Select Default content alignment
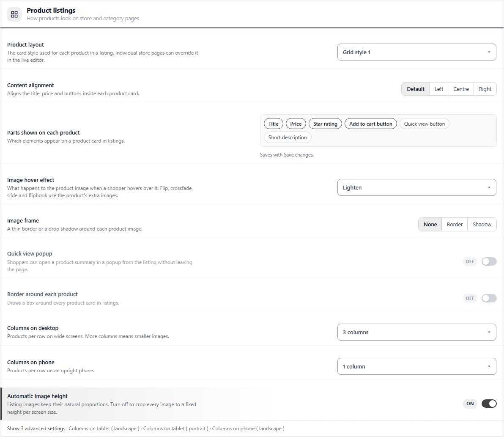Image resolution: width=504 pixels, height=437 pixels. coord(415,89)
